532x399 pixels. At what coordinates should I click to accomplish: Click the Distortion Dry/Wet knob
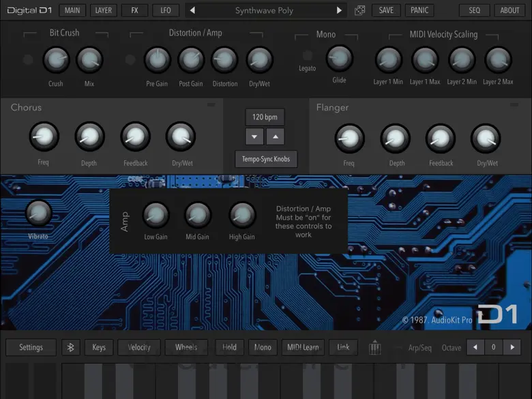(x=260, y=60)
